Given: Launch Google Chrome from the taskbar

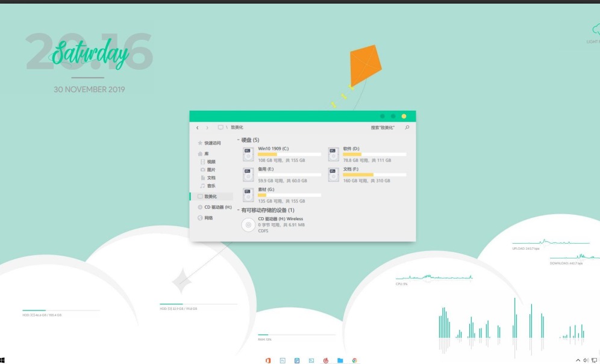Looking at the screenshot, I should 354,360.
